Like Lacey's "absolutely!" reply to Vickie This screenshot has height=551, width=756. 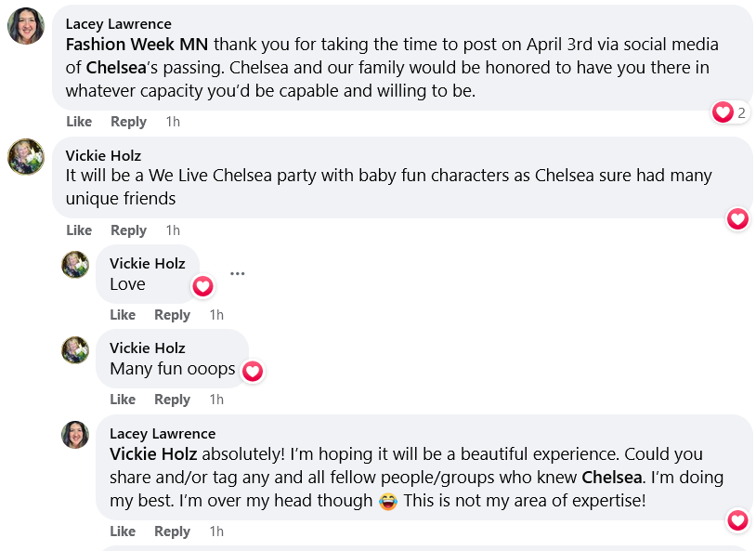pyautogui.click(x=123, y=531)
